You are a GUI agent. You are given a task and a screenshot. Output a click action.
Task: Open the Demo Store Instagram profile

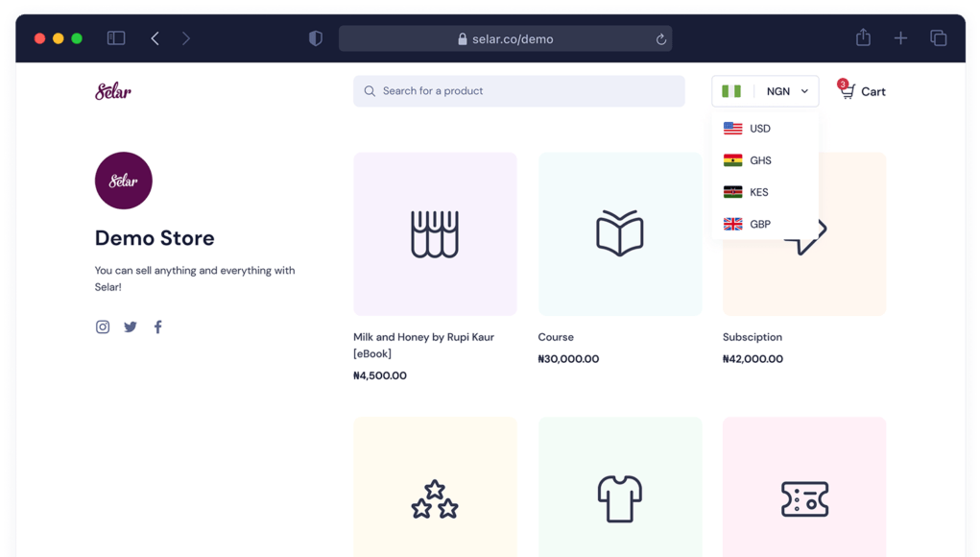[102, 327]
